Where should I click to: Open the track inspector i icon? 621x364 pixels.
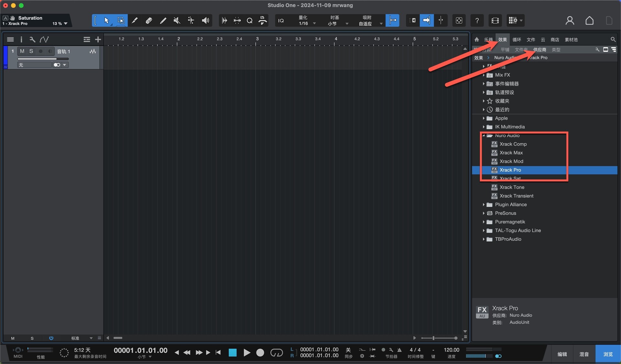(21, 39)
